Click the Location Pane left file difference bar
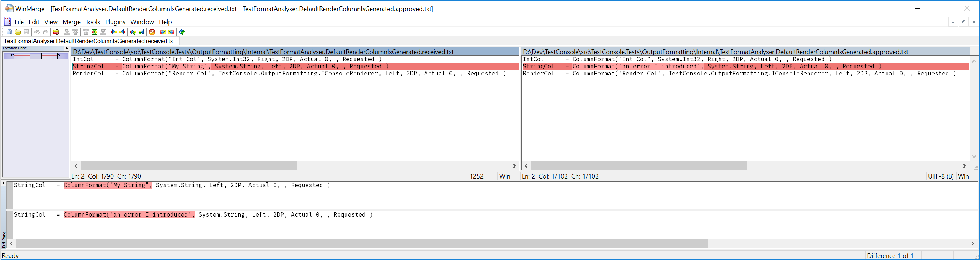 click(x=22, y=56)
